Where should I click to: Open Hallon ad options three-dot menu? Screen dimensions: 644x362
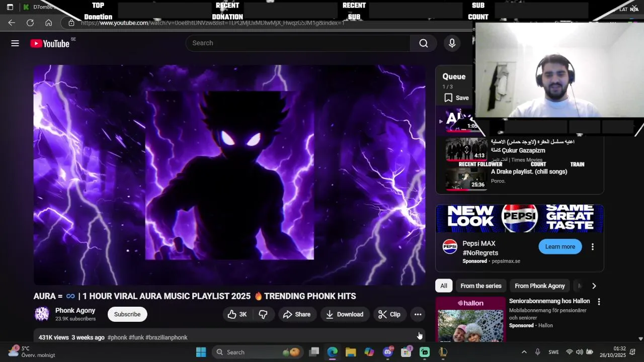(599, 302)
